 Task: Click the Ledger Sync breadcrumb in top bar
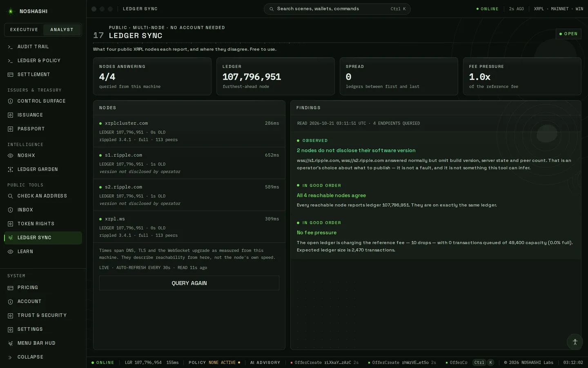point(140,9)
